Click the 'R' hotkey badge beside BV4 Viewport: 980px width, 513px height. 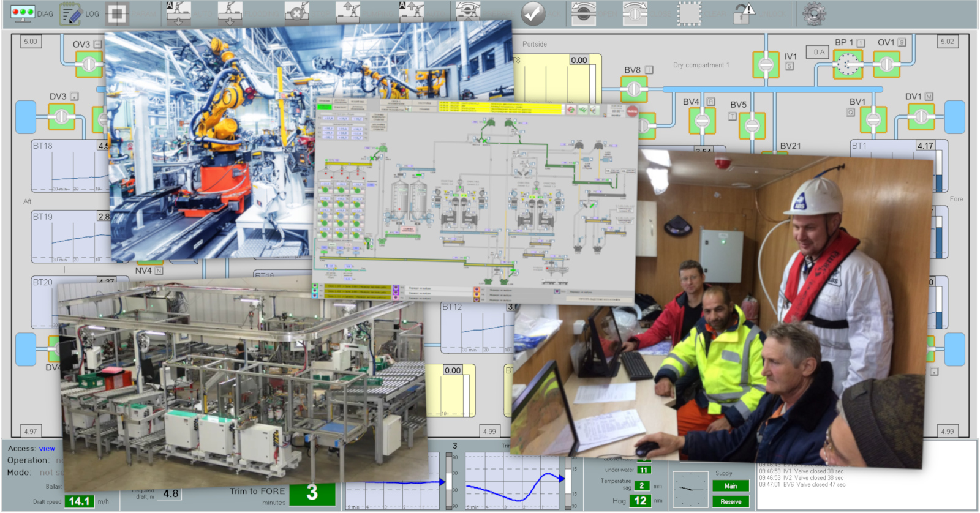(710, 102)
